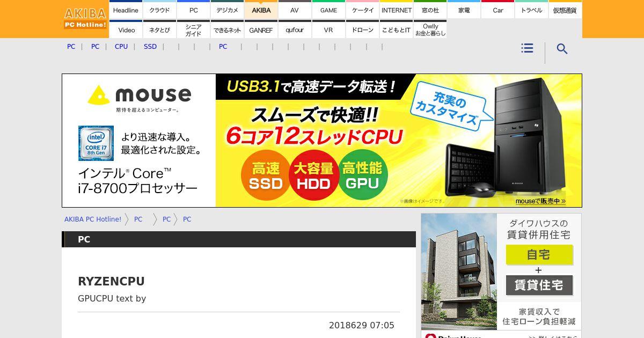Click the mouse brand logo in banner
This screenshot has width=644, height=338.
pos(139,95)
